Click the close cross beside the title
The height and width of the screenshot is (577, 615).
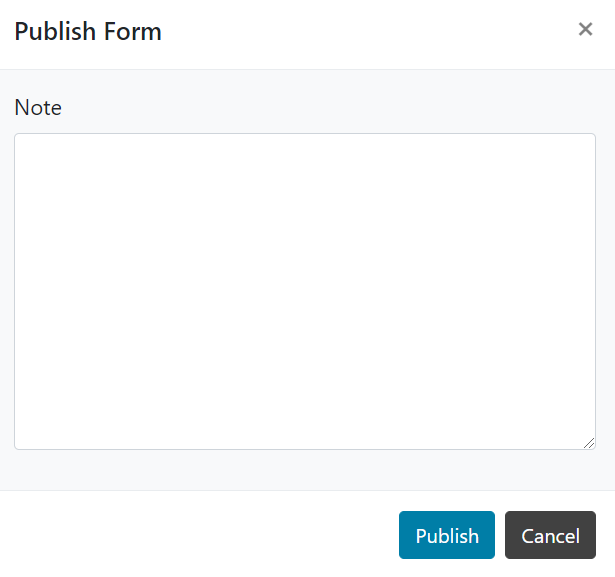[x=585, y=29]
